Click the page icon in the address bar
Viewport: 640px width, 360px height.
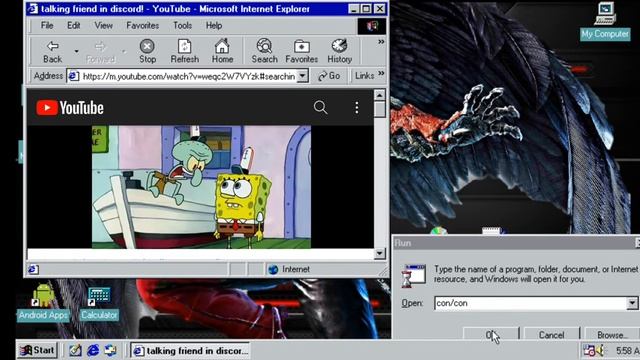(x=73, y=76)
